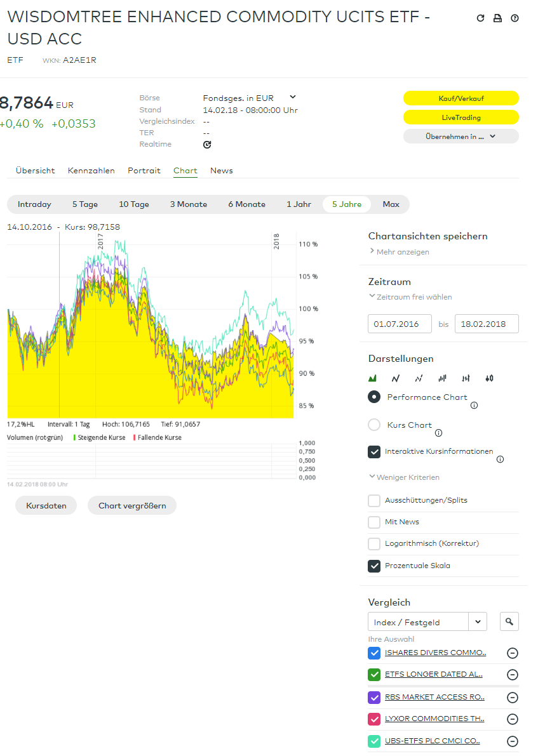Select the line chart display icon
Screen dimensions: 538x756
pyautogui.click(x=396, y=378)
